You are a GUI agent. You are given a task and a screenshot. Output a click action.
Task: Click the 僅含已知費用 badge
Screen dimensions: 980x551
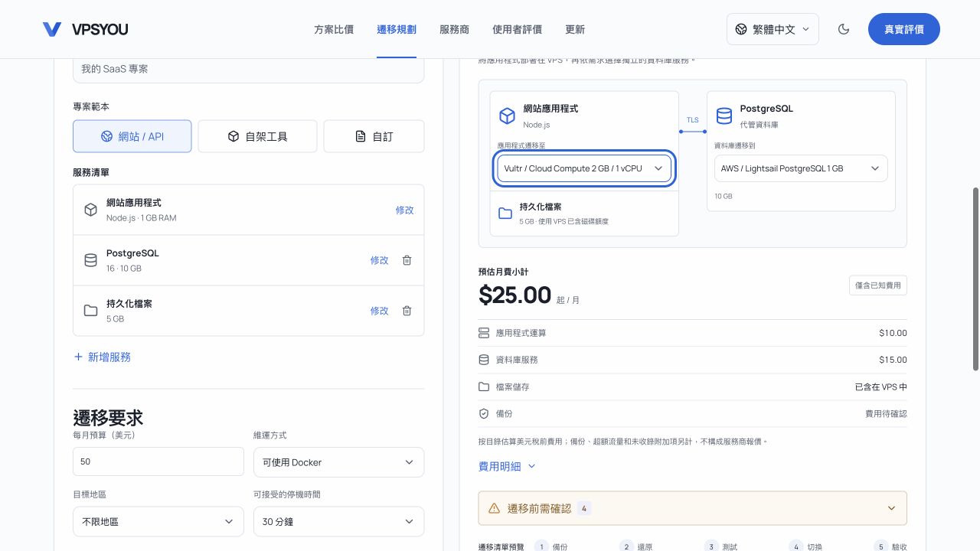click(878, 285)
